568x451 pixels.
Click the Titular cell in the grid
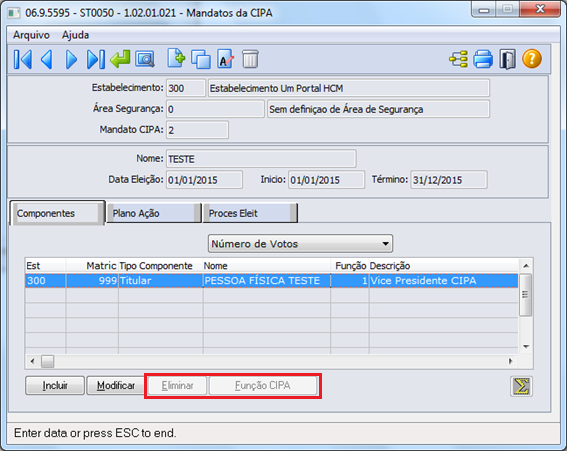[160, 281]
